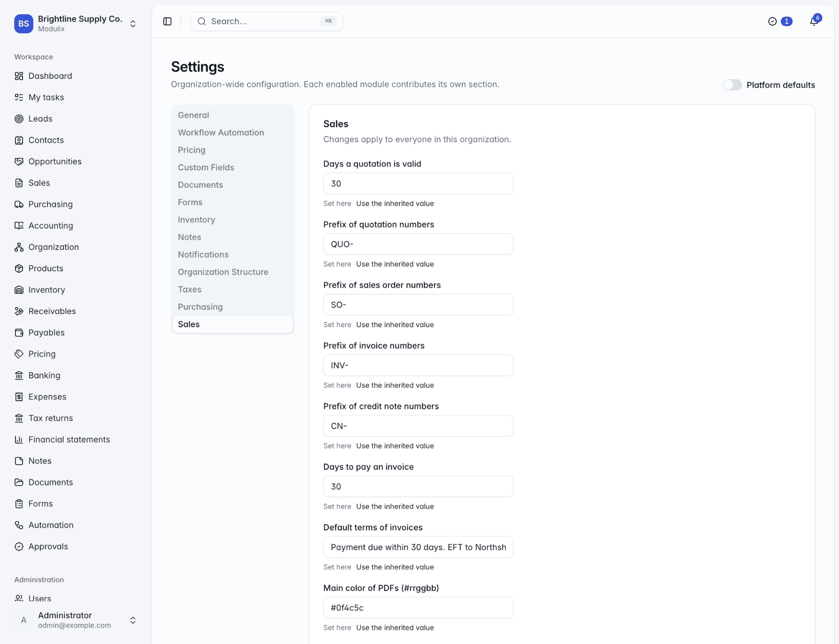
Task: Use inherited value for default invoice terms
Action: 395,567
